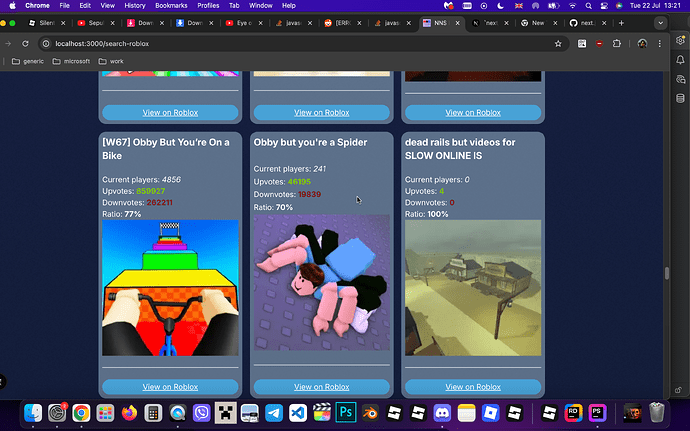
Task: Open the 'work' bookmarks folder
Action: click(x=111, y=61)
